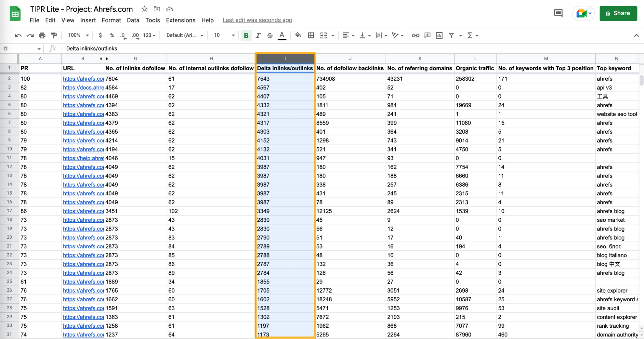
Task: Apply bold formatting from the toolbar
Action: [246, 35]
